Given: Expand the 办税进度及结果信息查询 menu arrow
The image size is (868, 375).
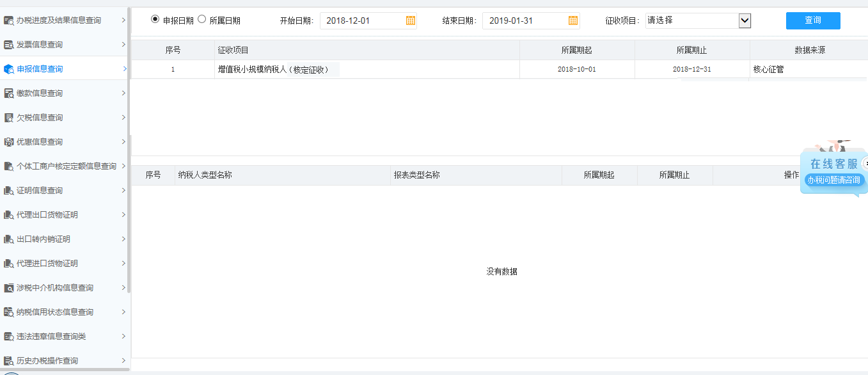Looking at the screenshot, I should [x=123, y=20].
